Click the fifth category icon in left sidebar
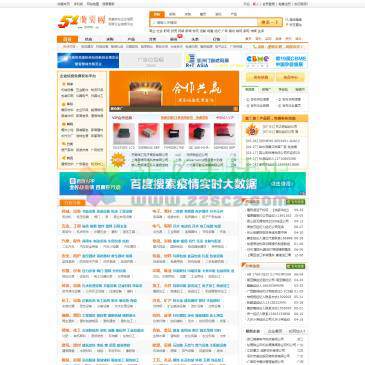Image resolution: width=365 pixels, height=365 pixels. (64, 158)
